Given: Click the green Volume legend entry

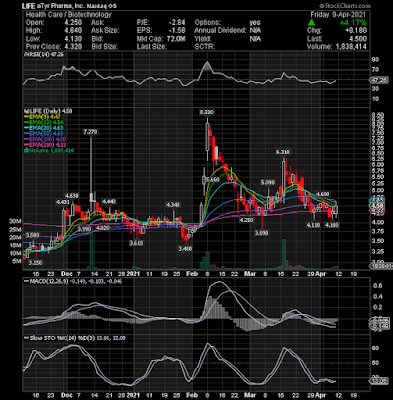Looking at the screenshot, I should (49, 150).
